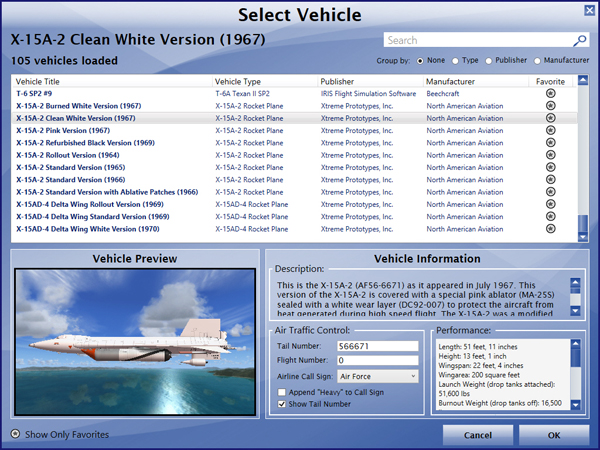Close the Select Vehicle dialog
This screenshot has height=450, width=600.
tap(590, 10)
